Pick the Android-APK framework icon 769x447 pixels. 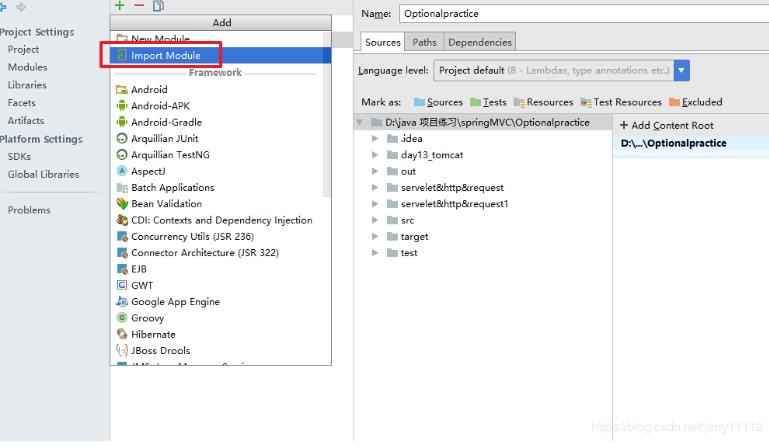[122, 105]
